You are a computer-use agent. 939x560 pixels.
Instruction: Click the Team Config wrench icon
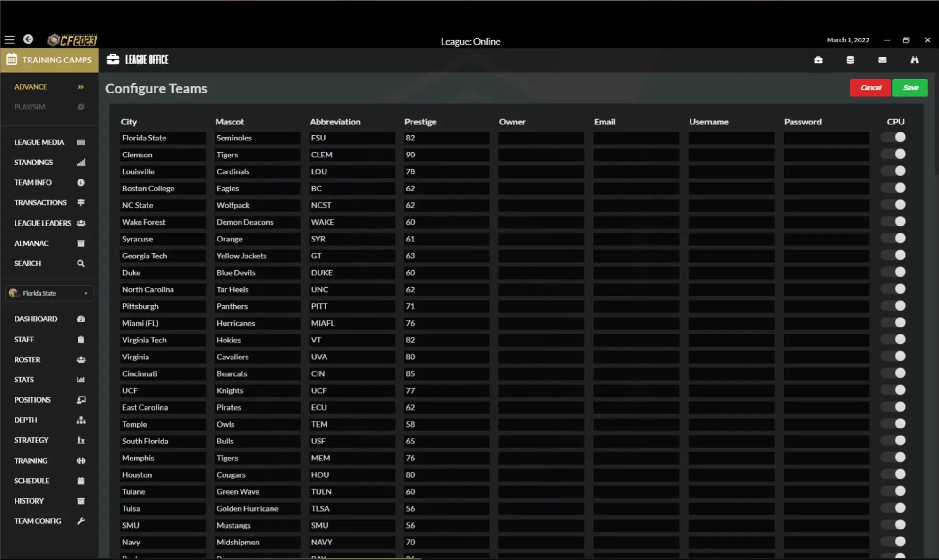pyautogui.click(x=81, y=521)
